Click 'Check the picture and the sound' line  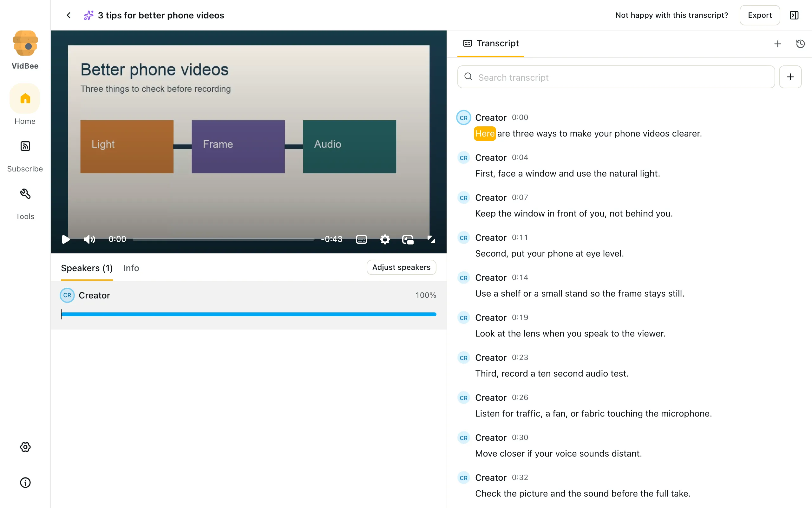click(582, 493)
